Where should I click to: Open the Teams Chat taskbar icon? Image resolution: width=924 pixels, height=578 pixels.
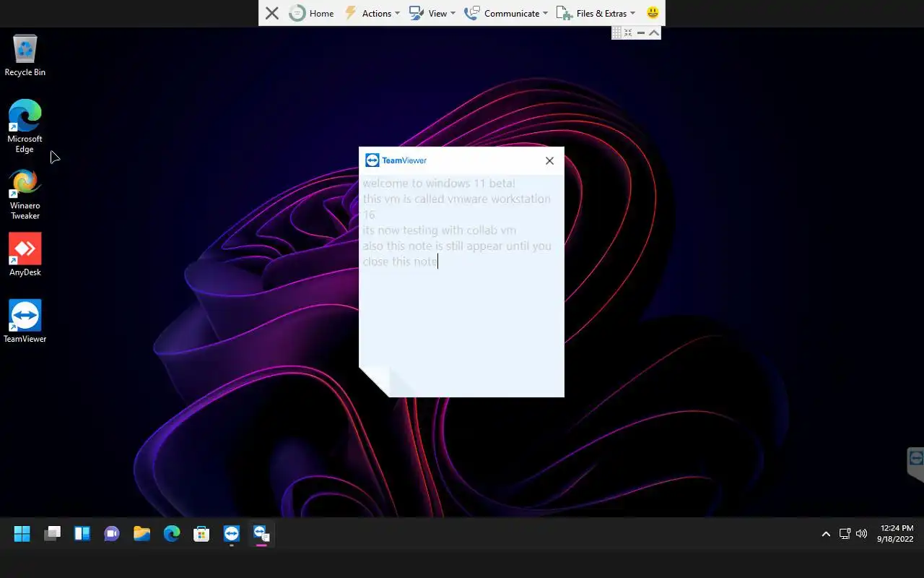coord(112,534)
